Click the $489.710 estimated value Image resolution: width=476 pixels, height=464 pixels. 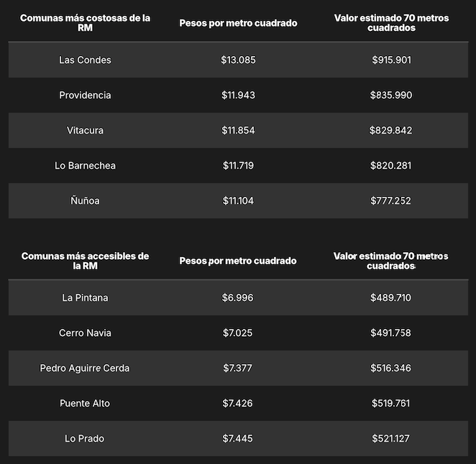click(x=391, y=297)
